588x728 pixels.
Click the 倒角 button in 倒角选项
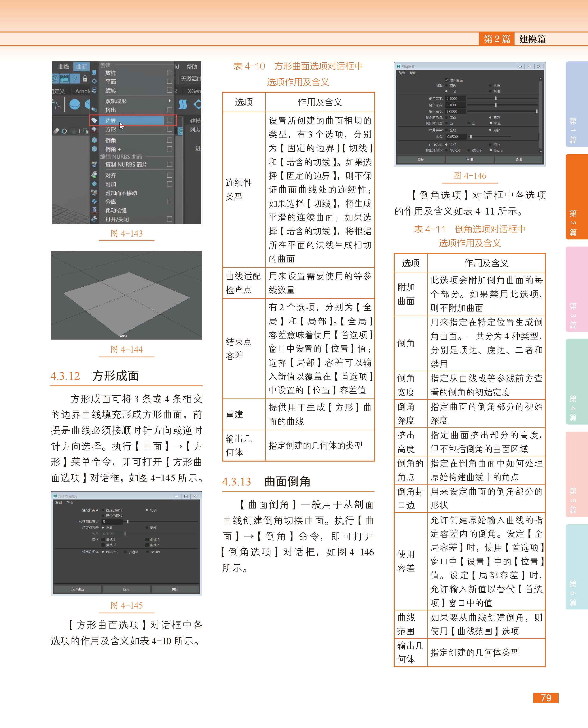(x=421, y=159)
